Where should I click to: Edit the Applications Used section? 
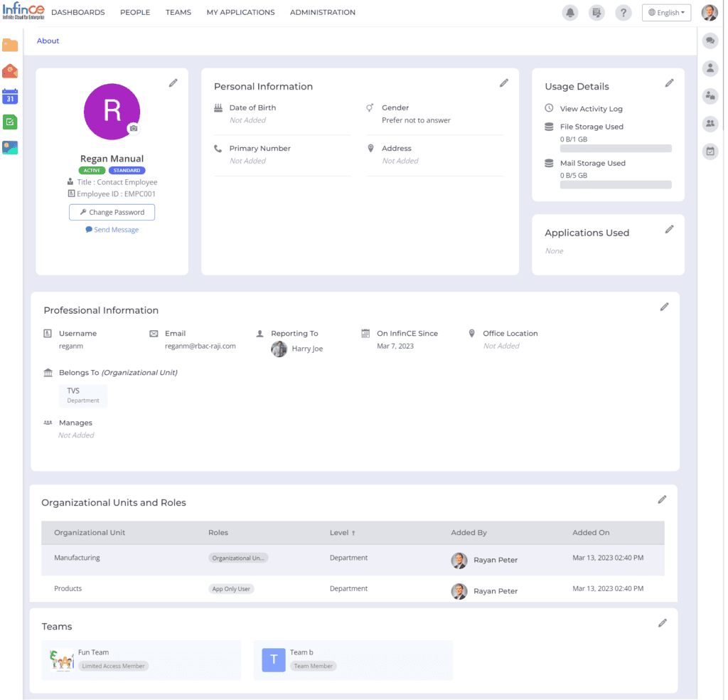[x=670, y=230]
